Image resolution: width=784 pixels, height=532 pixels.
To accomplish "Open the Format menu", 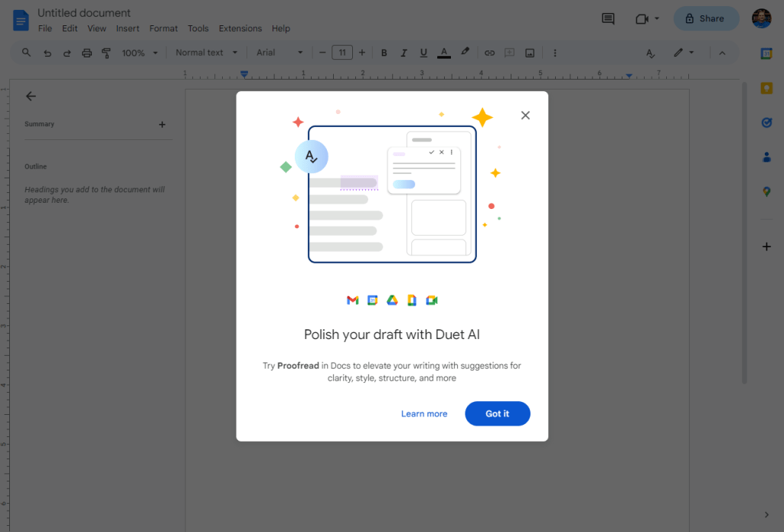I will point(164,28).
